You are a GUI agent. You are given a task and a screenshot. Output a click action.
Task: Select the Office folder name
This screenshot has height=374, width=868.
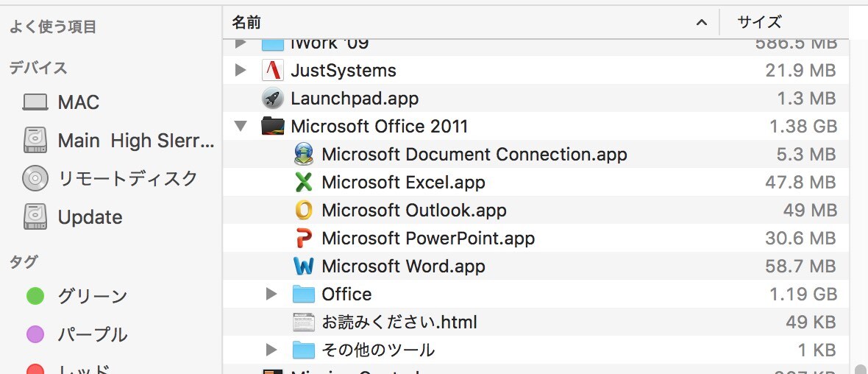point(346,294)
